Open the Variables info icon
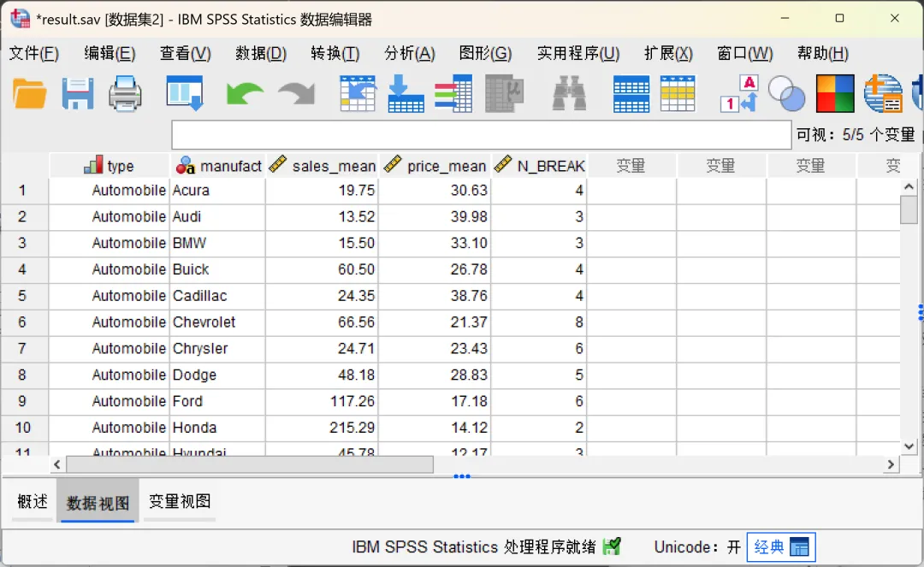Viewport: 924px width, 567px height. click(x=453, y=93)
